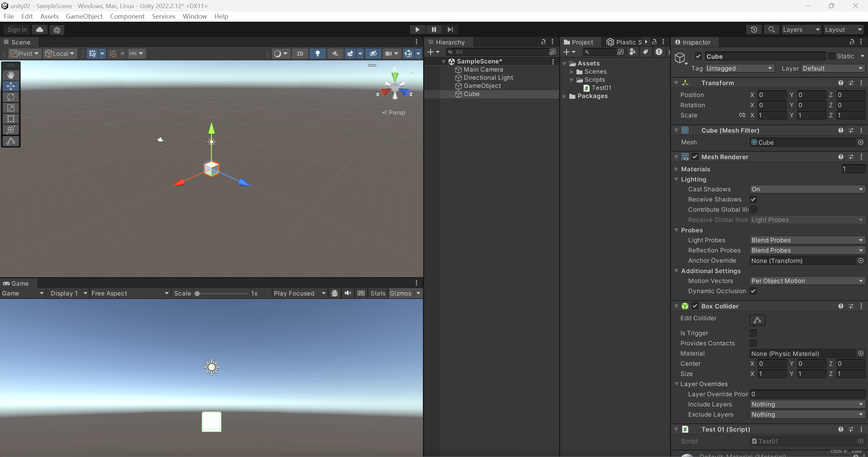Screen dimensions: 868x457
Task: Open the GameObject menu
Action: point(84,16)
